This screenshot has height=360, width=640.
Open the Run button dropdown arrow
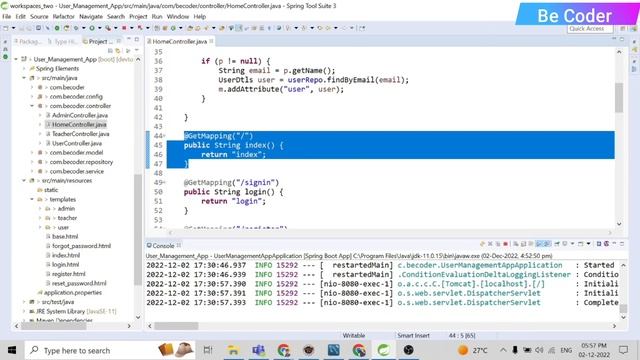click(x=100, y=28)
